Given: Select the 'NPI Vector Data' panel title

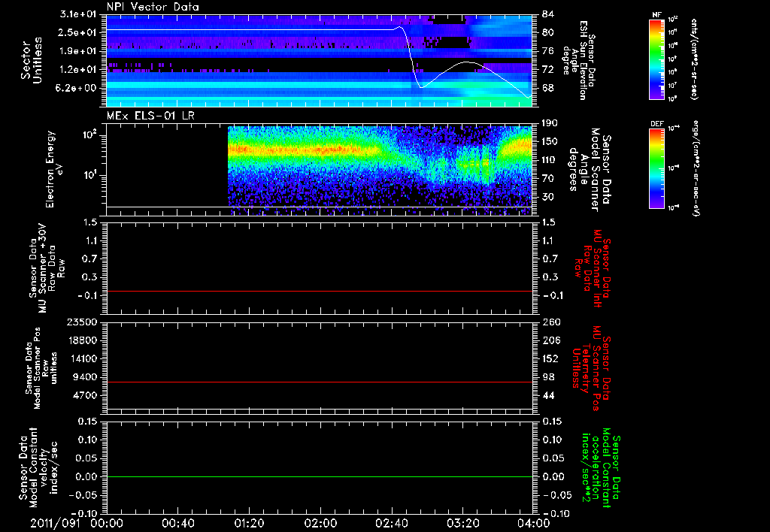Looking at the screenshot, I should [153, 7].
